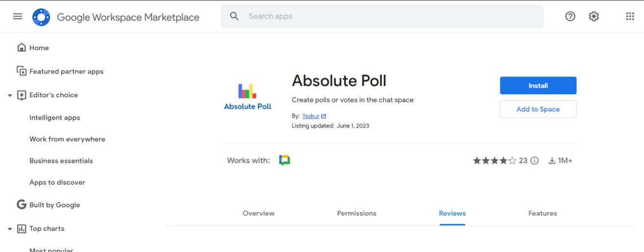Click Add to Space button

538,109
